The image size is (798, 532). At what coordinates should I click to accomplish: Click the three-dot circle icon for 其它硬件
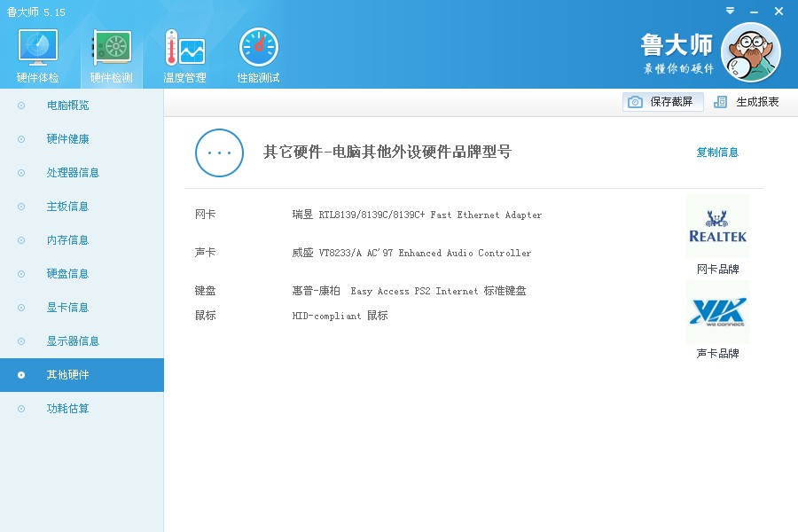[x=219, y=153]
